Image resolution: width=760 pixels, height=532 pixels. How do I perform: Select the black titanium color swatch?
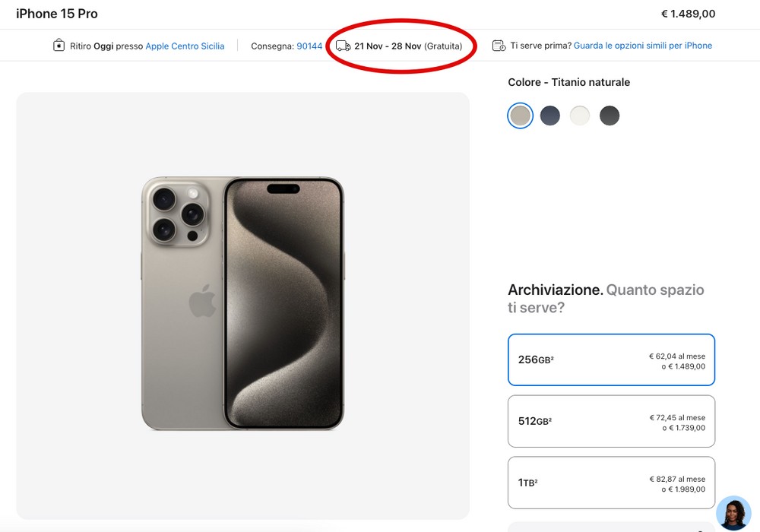tap(610, 116)
